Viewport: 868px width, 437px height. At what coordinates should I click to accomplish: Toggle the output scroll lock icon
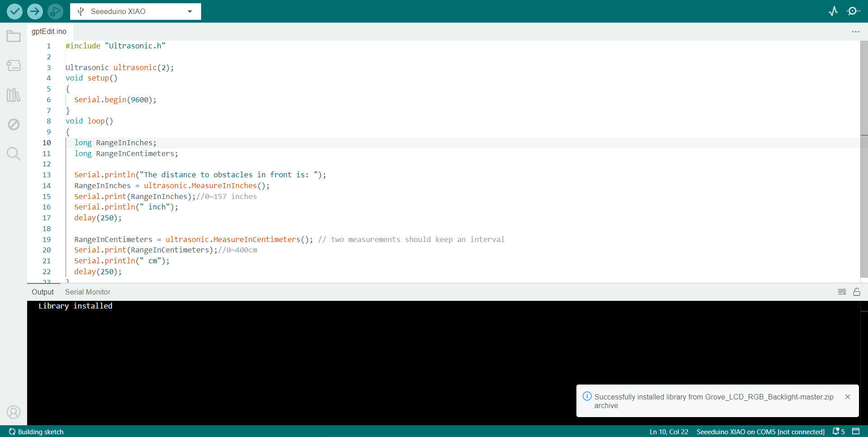click(x=857, y=292)
